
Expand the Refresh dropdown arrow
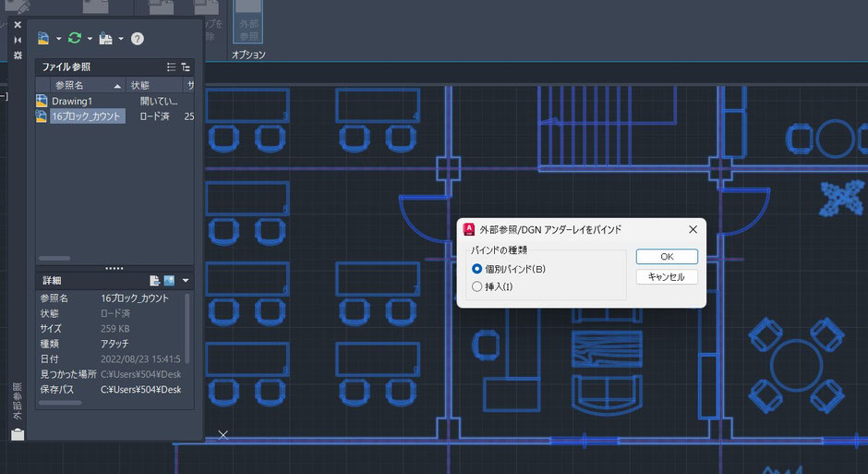(x=90, y=39)
